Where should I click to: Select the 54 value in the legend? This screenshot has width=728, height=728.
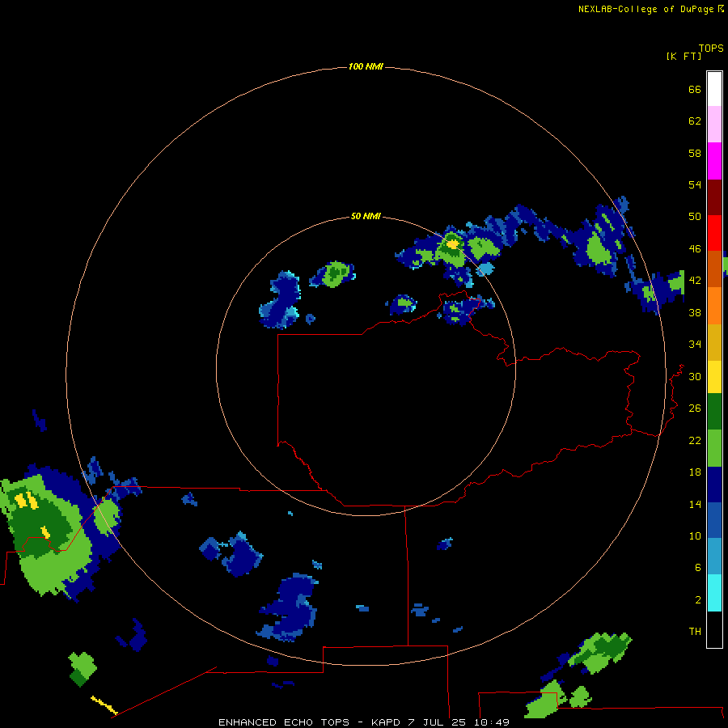coord(695,184)
